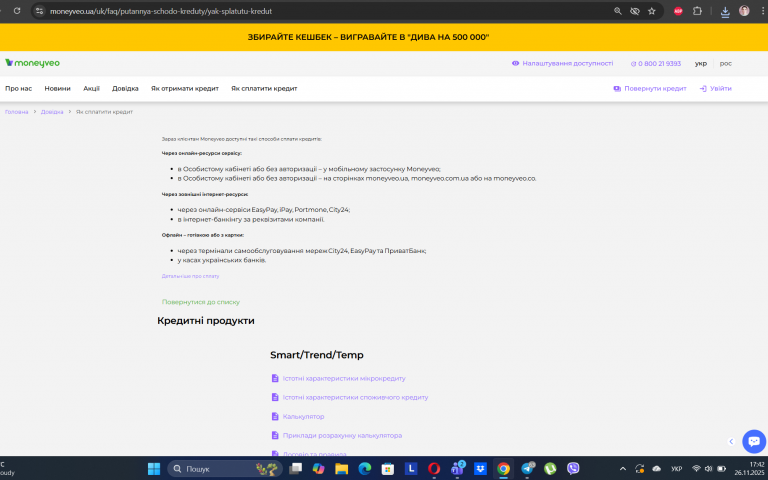Launch Opera browser from the taskbar
The height and width of the screenshot is (480, 768).
434,469
